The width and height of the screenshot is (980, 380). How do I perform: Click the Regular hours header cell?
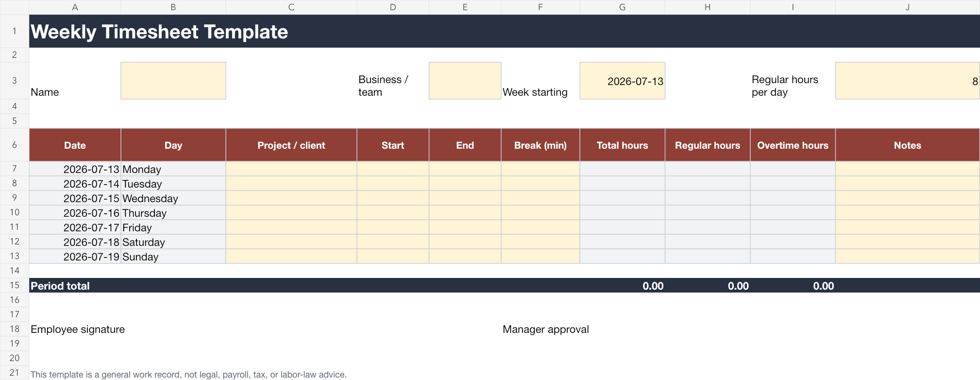click(x=708, y=145)
